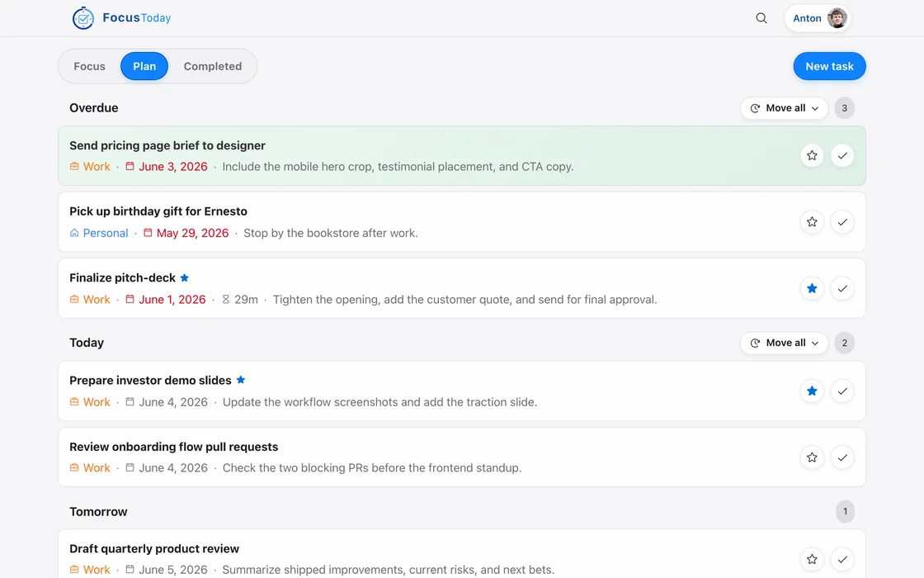This screenshot has height=578, width=924.
Task: Click the 'May 29, 2026' due date
Action: pos(193,233)
